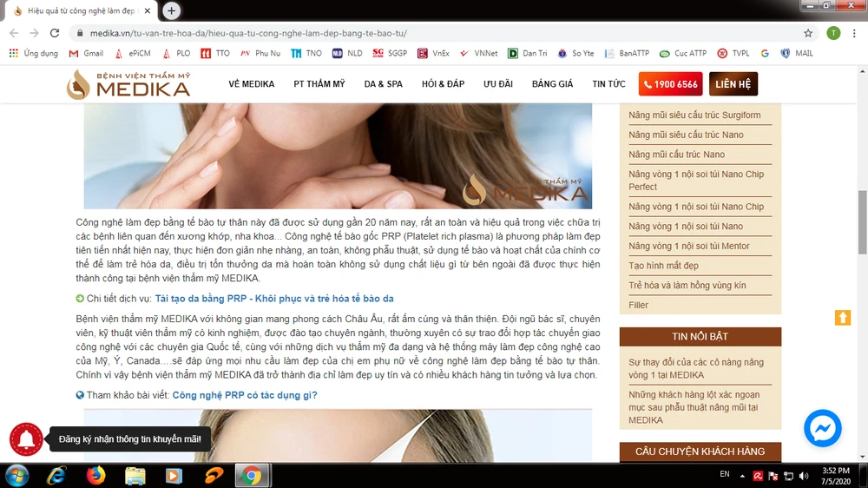Open the DA & SPA menu
The height and width of the screenshot is (488, 868).
pyautogui.click(x=383, y=84)
